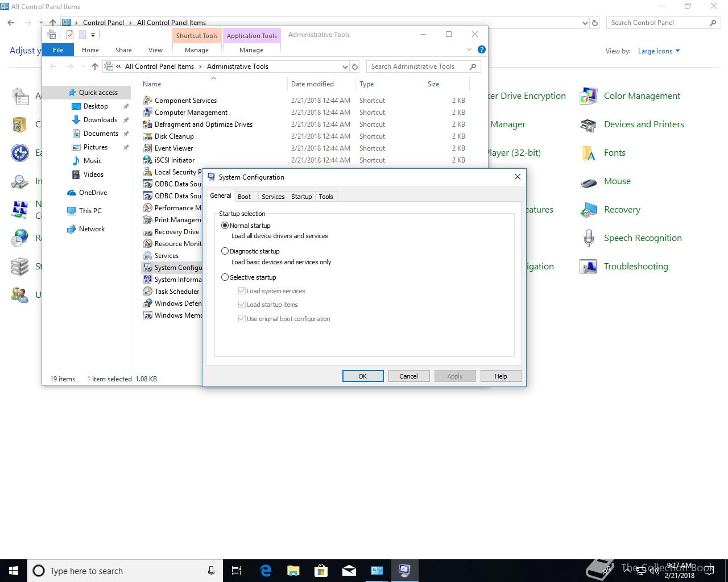This screenshot has width=728, height=582.
Task: Toggle the Load system services checkbox
Action: [x=242, y=291]
